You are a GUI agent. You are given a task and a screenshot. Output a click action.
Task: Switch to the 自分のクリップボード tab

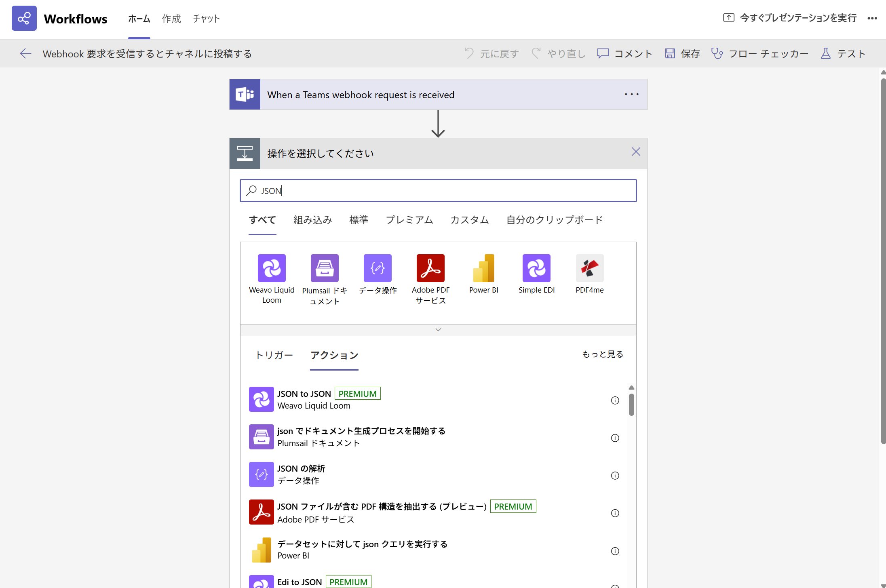555,220
